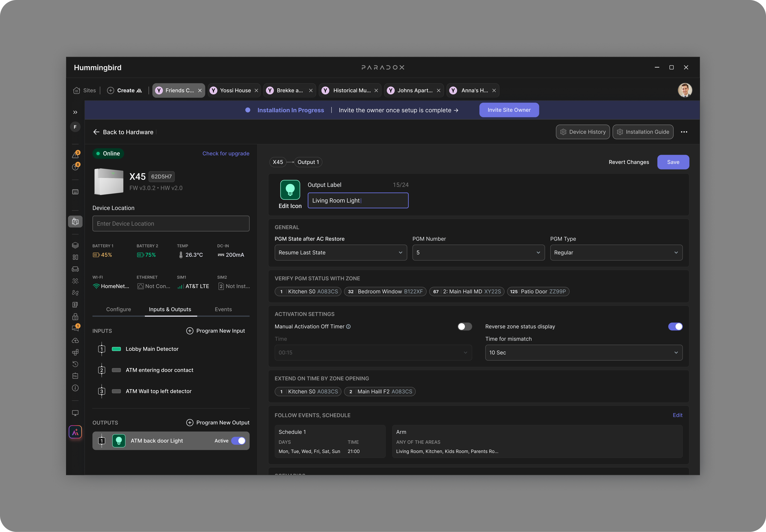The image size is (766, 532).
Task: Click Edit in Follow Events, Schedule
Action: click(x=677, y=415)
